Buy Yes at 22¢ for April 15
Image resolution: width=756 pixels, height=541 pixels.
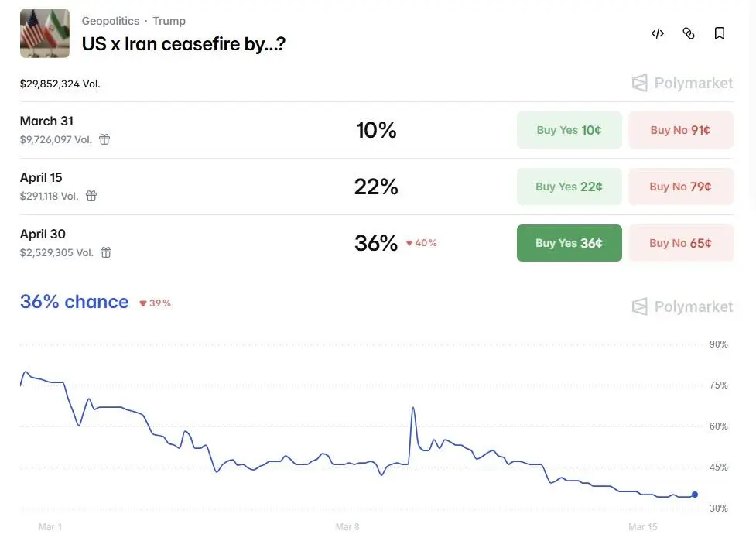tap(569, 187)
